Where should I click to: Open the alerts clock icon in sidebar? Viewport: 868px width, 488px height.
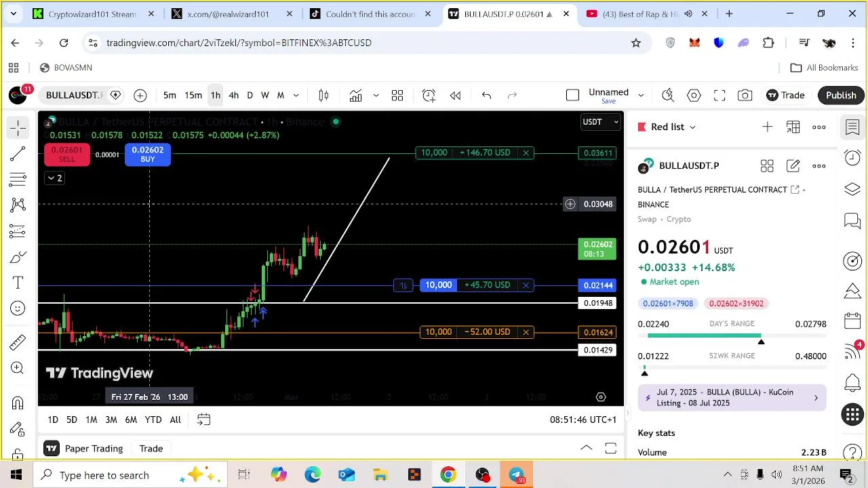pos(852,158)
